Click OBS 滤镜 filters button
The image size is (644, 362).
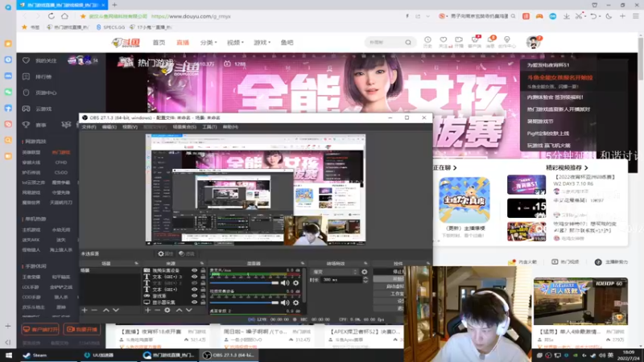[x=187, y=254]
